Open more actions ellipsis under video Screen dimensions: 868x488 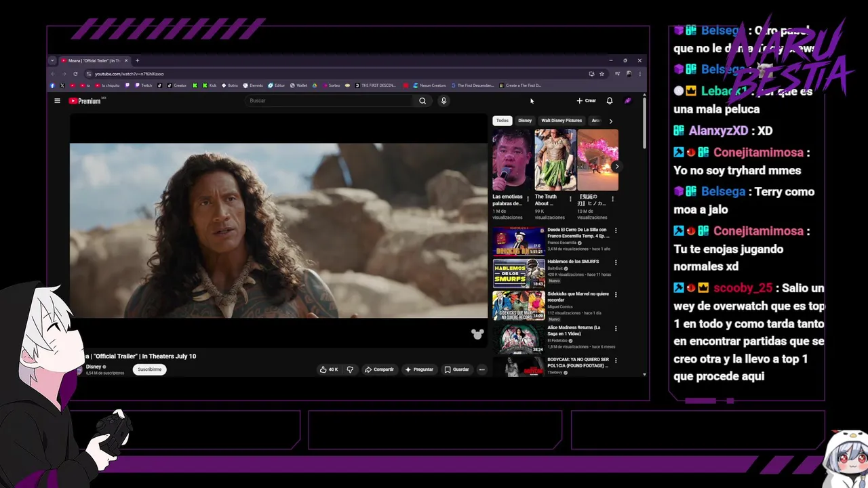(x=482, y=369)
